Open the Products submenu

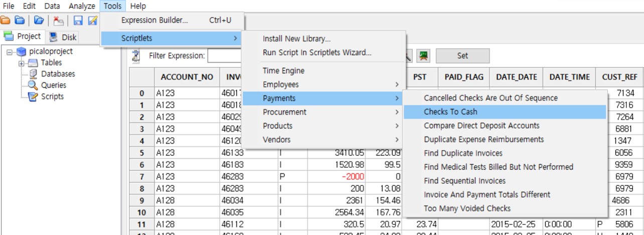[323, 126]
